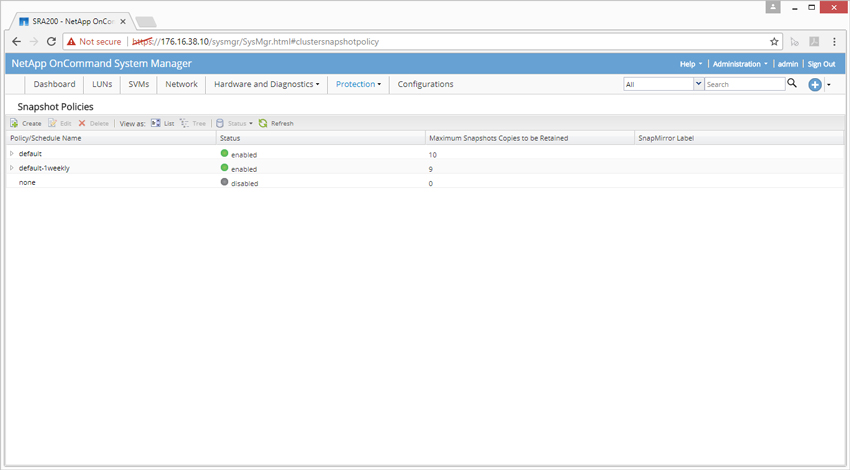This screenshot has height=470, width=850.
Task: Click retained value '0' for none
Action: pos(430,183)
